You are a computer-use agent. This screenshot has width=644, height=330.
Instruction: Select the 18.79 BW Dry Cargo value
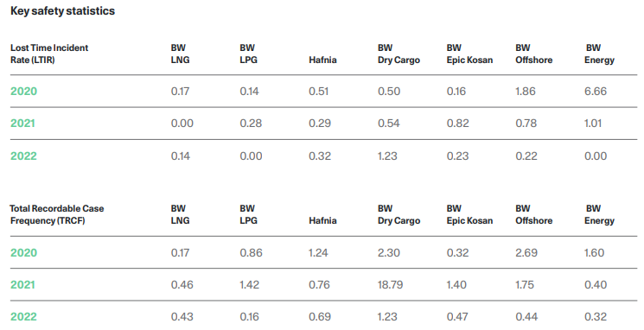tap(390, 284)
